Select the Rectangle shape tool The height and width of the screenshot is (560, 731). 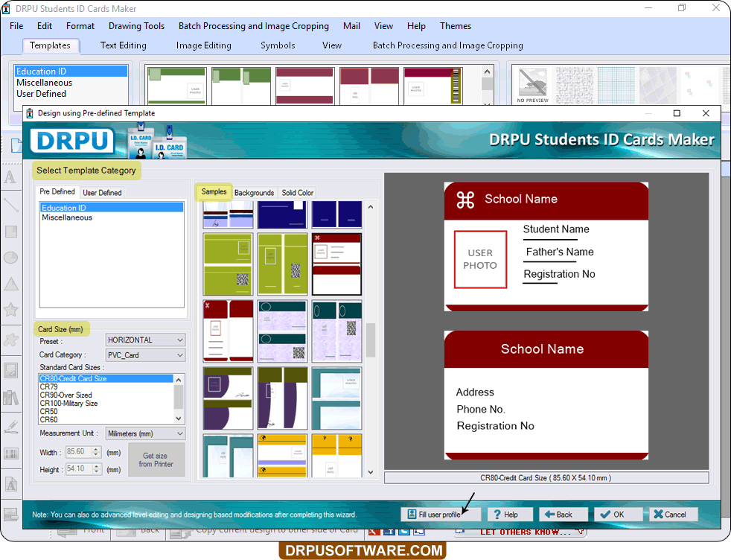click(x=10, y=232)
